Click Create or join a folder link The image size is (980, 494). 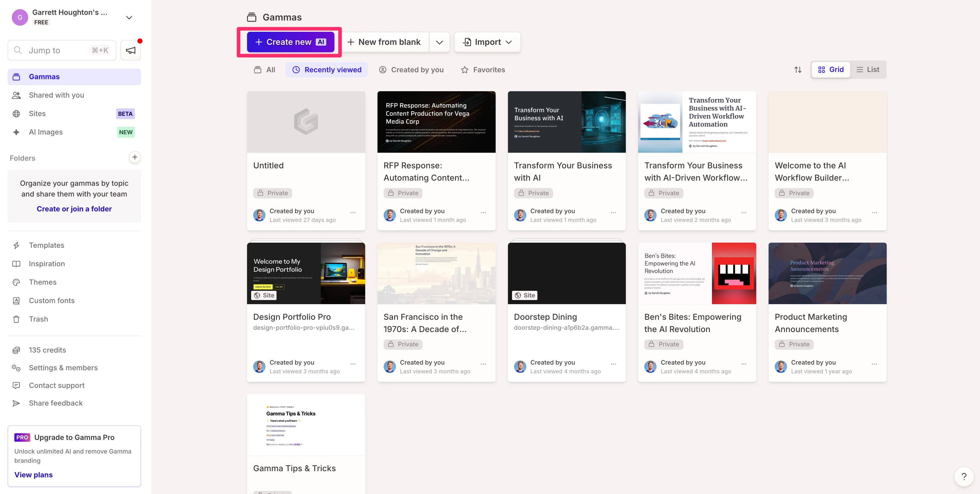[74, 209]
